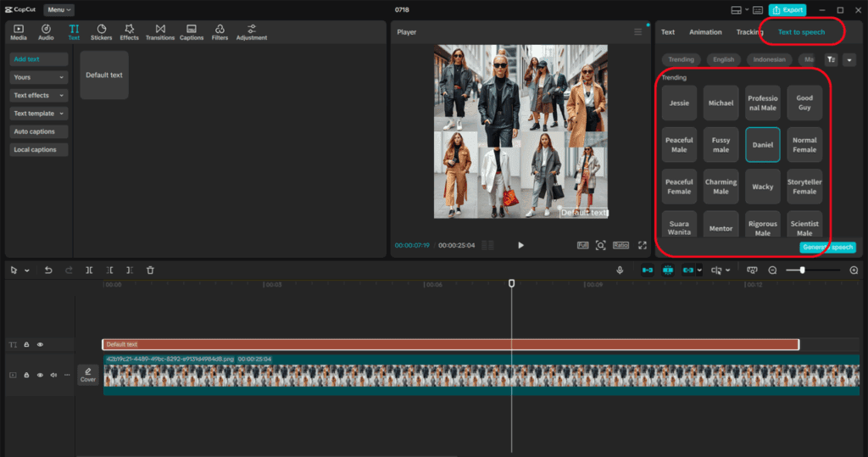Open the keyboard shortcuts icon in title bar
Screen dimensions: 868x457
(x=758, y=10)
